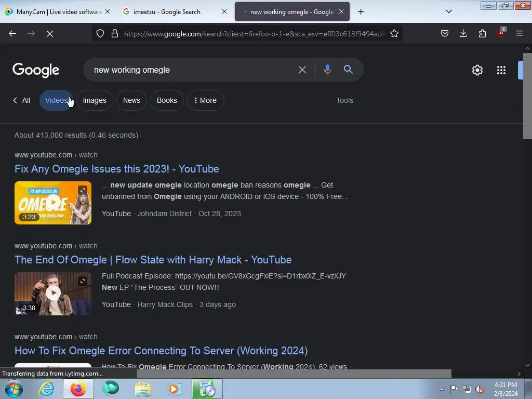Open tracking protection shield info

point(100,34)
